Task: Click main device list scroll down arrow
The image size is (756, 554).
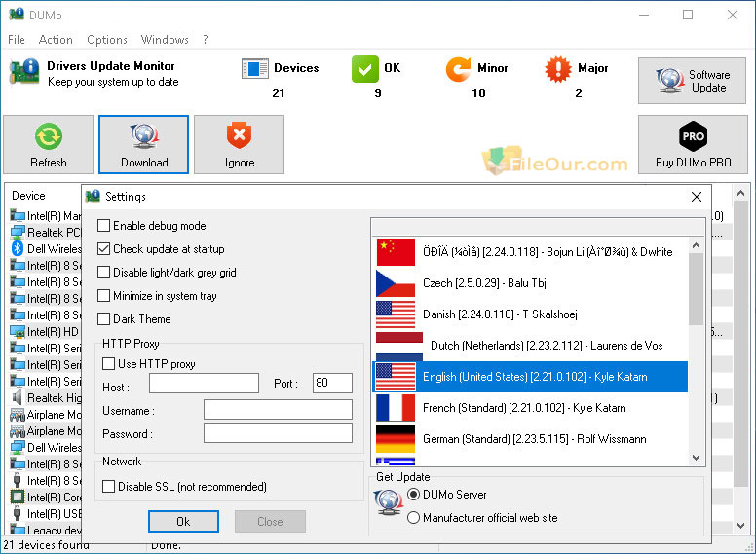Action: pyautogui.click(x=740, y=526)
